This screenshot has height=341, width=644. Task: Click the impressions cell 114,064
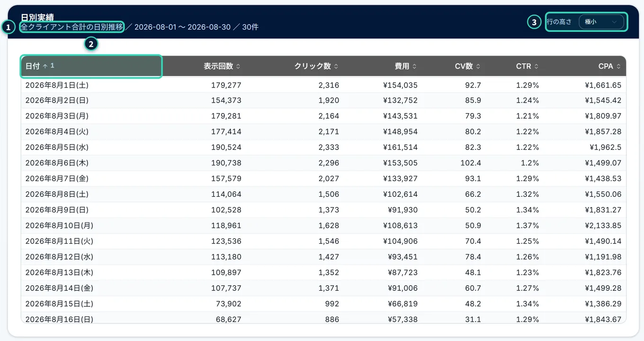pos(226,194)
